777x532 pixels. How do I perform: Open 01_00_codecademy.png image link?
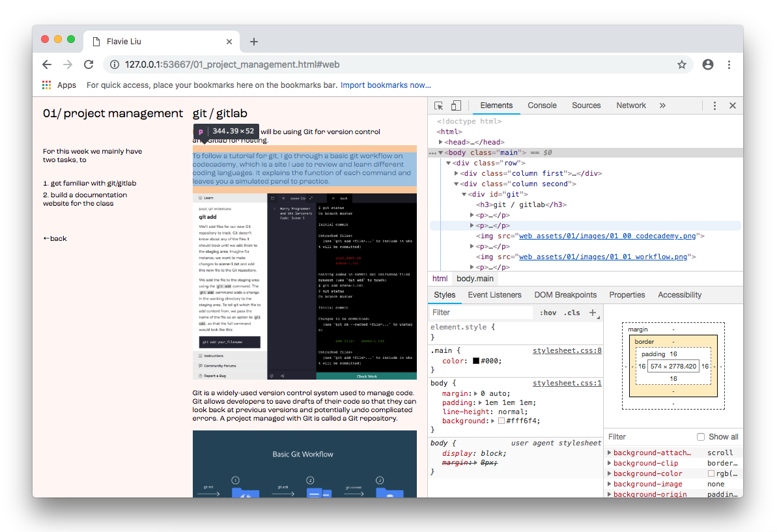(x=607, y=236)
